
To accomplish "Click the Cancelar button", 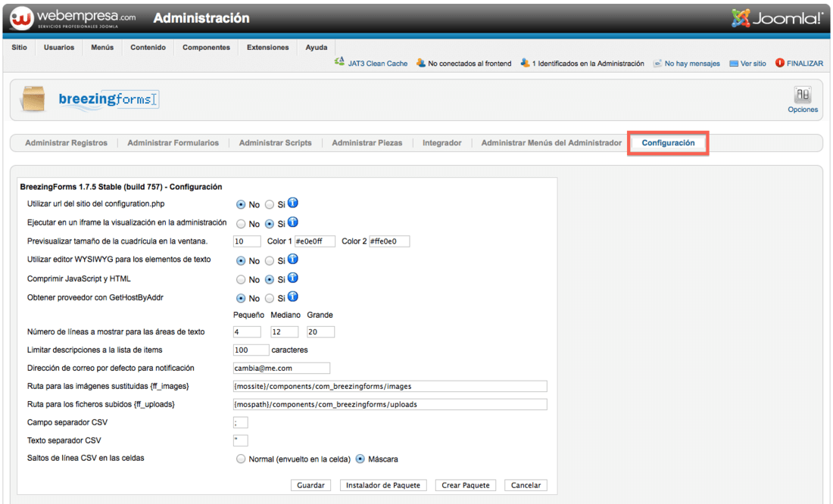I will point(526,485).
